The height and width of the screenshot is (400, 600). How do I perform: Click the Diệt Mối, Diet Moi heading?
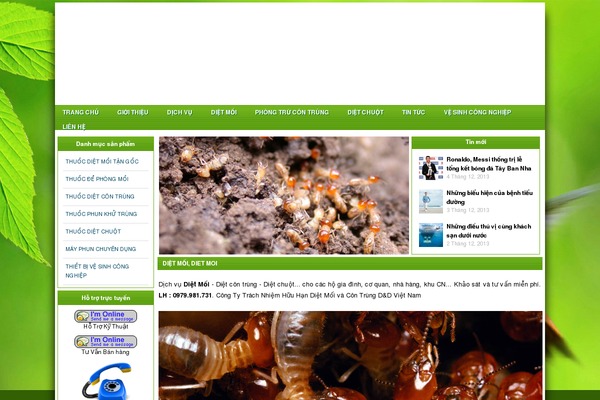point(190,263)
